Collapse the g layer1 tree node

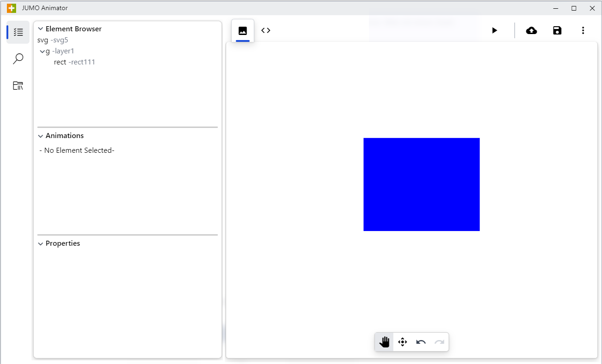(x=42, y=51)
